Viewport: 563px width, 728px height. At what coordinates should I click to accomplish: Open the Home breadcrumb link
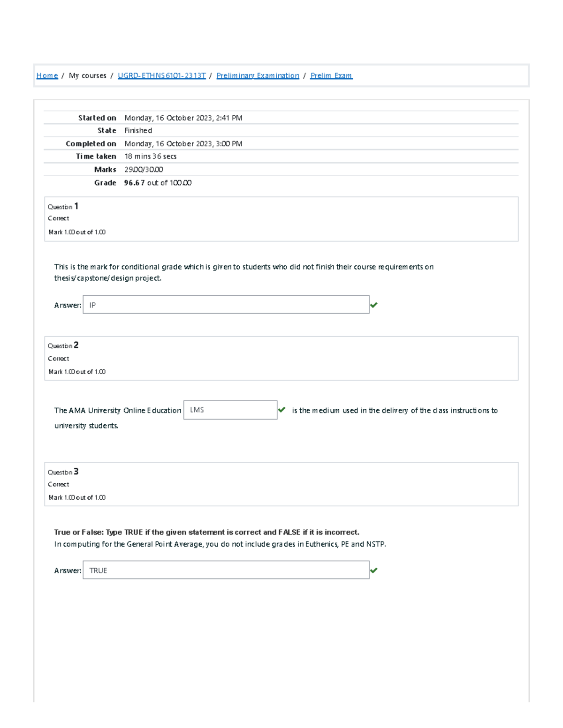47,75
